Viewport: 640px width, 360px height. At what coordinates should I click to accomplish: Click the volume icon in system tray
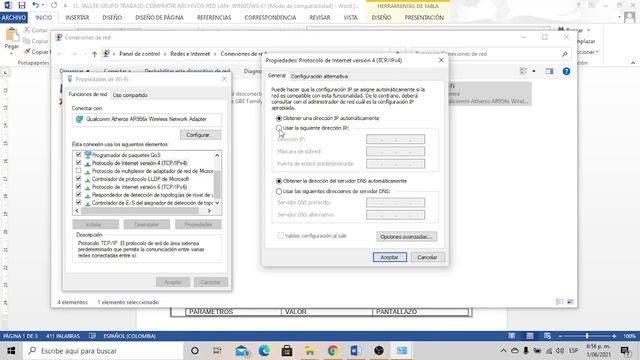[x=560, y=351]
